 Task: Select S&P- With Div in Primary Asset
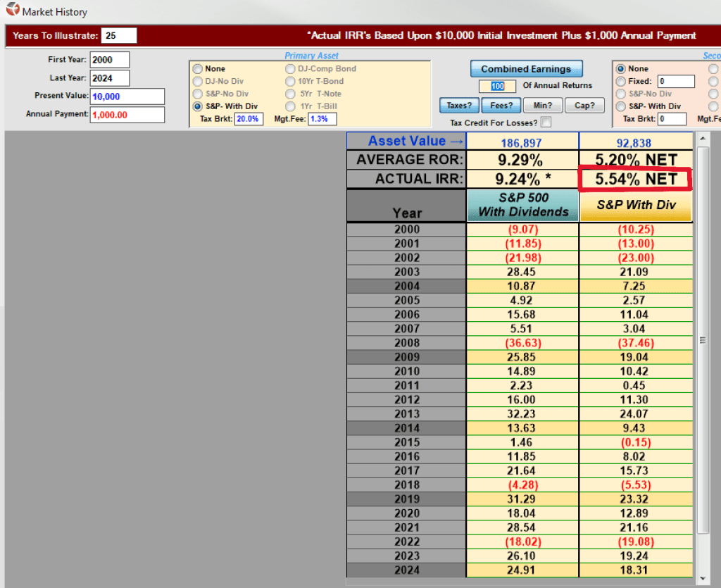coord(198,106)
